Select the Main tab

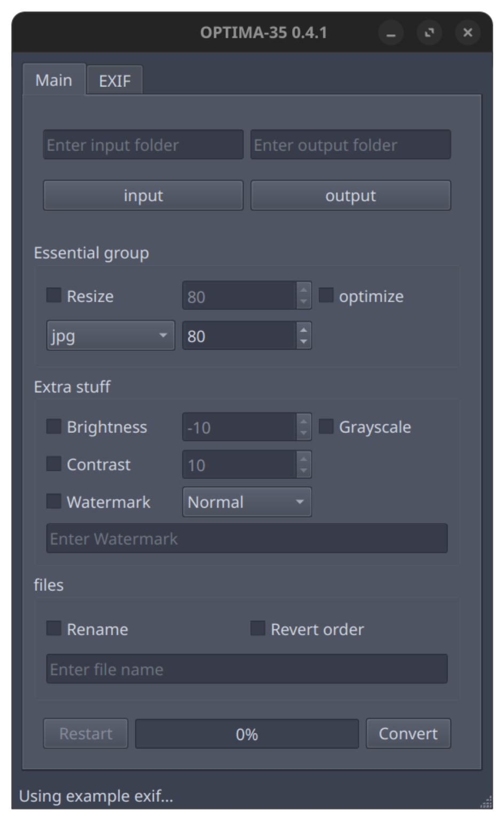click(x=54, y=80)
